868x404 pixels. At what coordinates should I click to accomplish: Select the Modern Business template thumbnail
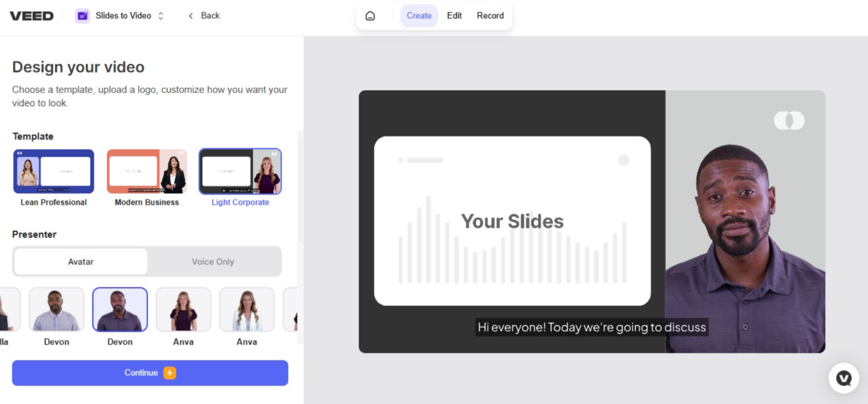click(x=147, y=171)
